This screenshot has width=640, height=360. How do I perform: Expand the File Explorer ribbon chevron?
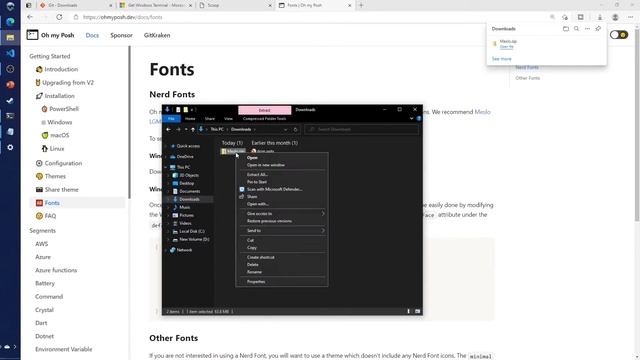pyautogui.click(x=411, y=118)
